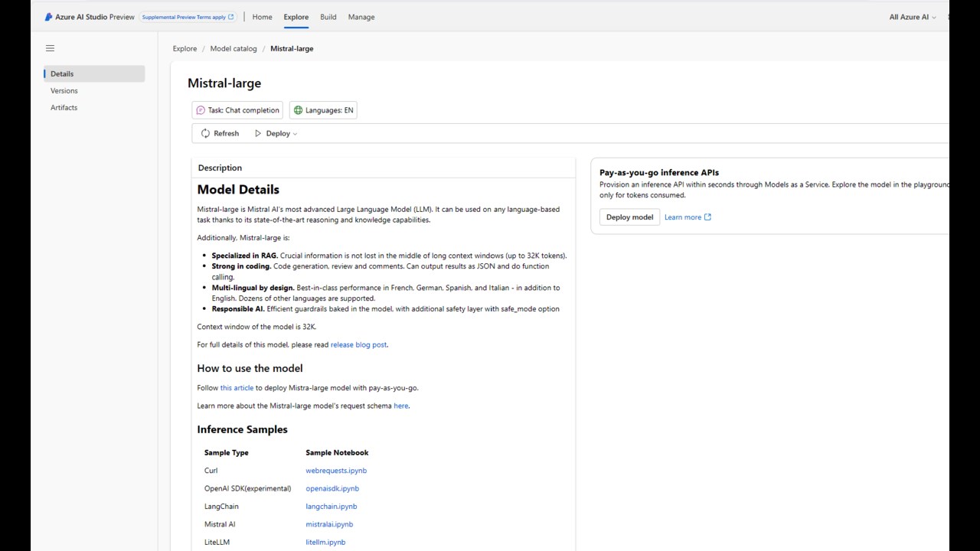The image size is (980, 551).
Task: Expand the Deploy dropdown chevron
Action: pyautogui.click(x=296, y=134)
